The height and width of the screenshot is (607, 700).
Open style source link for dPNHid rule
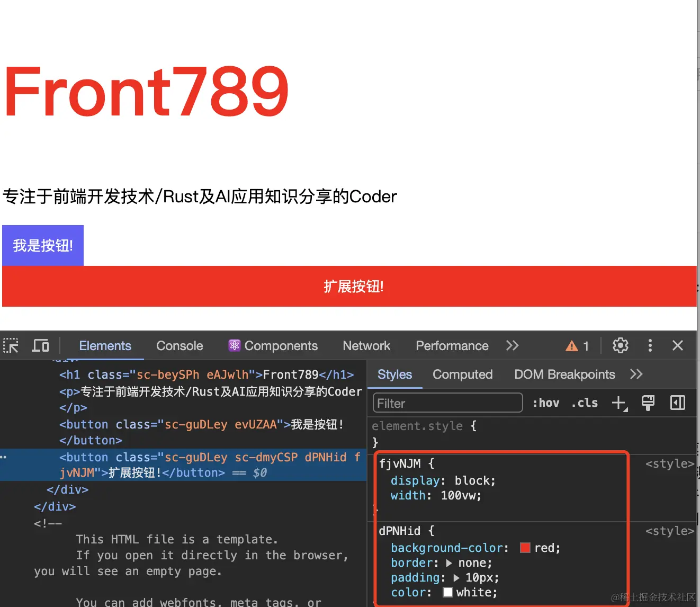point(670,531)
